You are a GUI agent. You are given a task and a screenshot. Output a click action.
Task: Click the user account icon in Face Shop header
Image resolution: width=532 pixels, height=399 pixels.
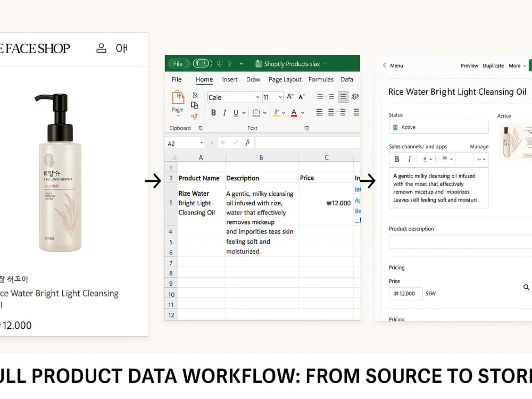click(101, 48)
